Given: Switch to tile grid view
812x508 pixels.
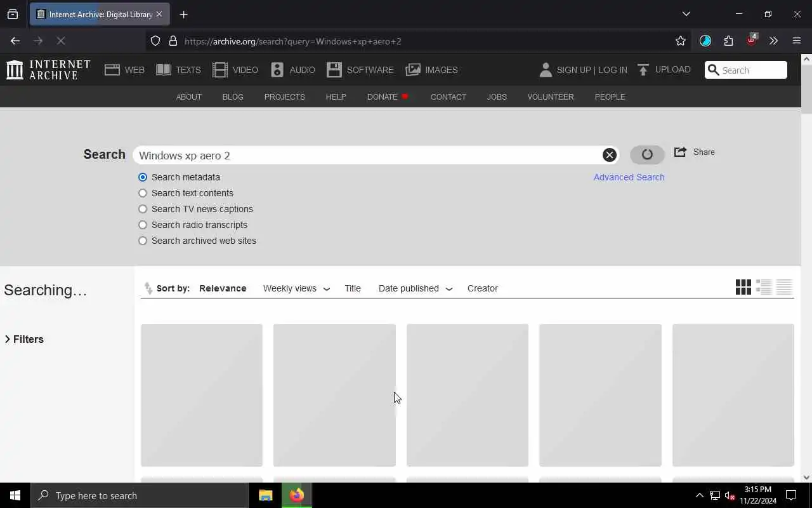Looking at the screenshot, I should (x=743, y=287).
